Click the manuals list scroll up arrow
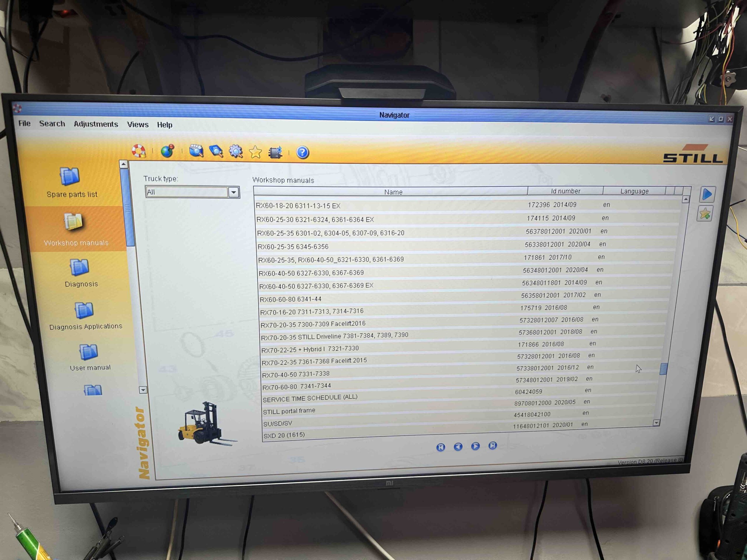The width and height of the screenshot is (747, 560). 685,199
